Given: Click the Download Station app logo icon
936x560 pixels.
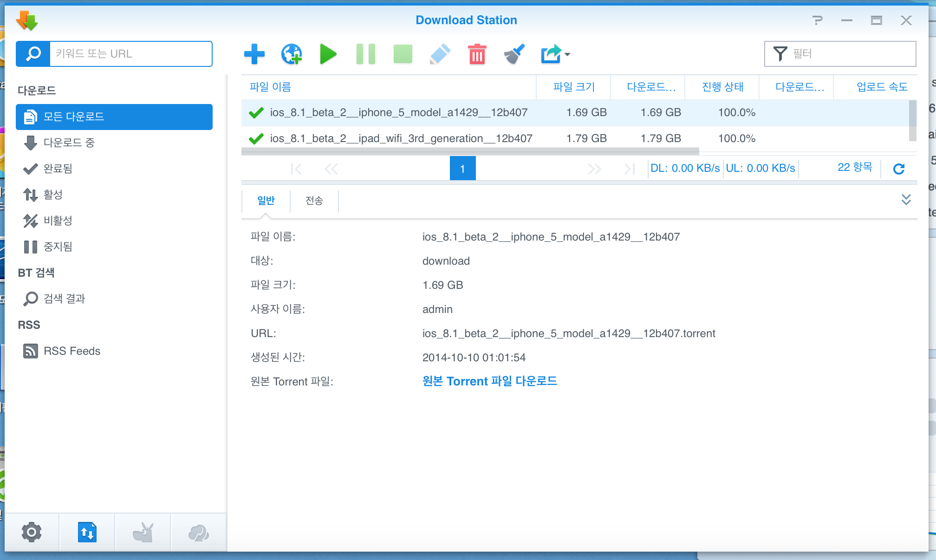Looking at the screenshot, I should [27, 20].
